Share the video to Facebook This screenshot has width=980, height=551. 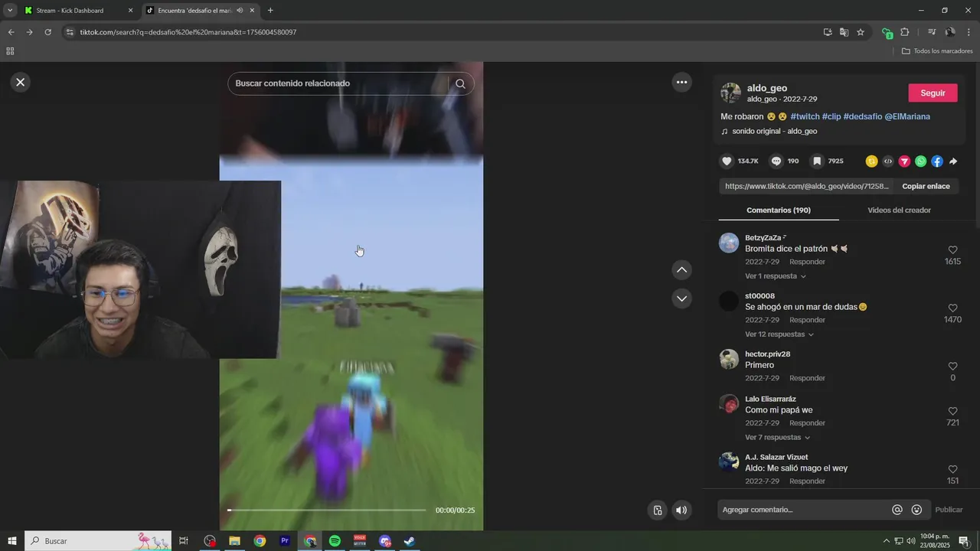(x=937, y=161)
